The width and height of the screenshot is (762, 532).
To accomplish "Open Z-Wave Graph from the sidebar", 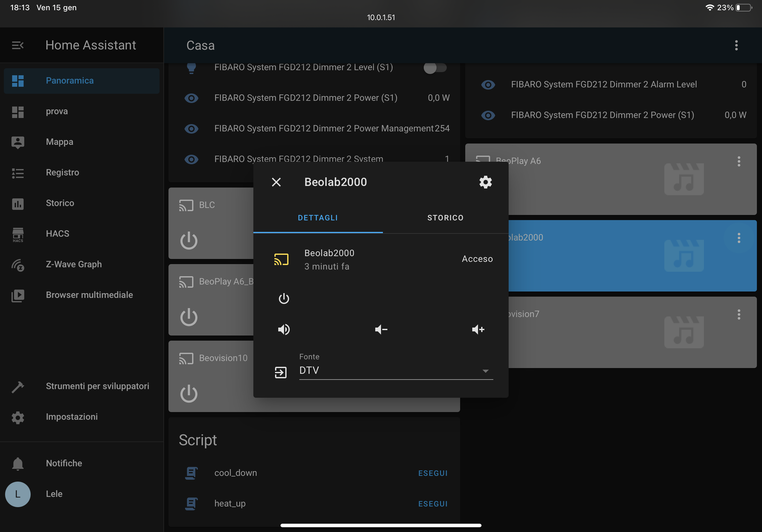I will 74,264.
